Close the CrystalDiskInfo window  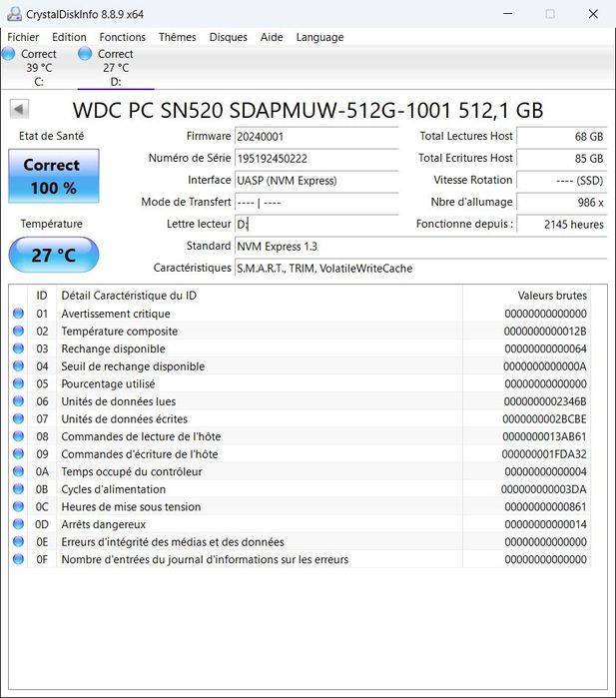coord(593,14)
